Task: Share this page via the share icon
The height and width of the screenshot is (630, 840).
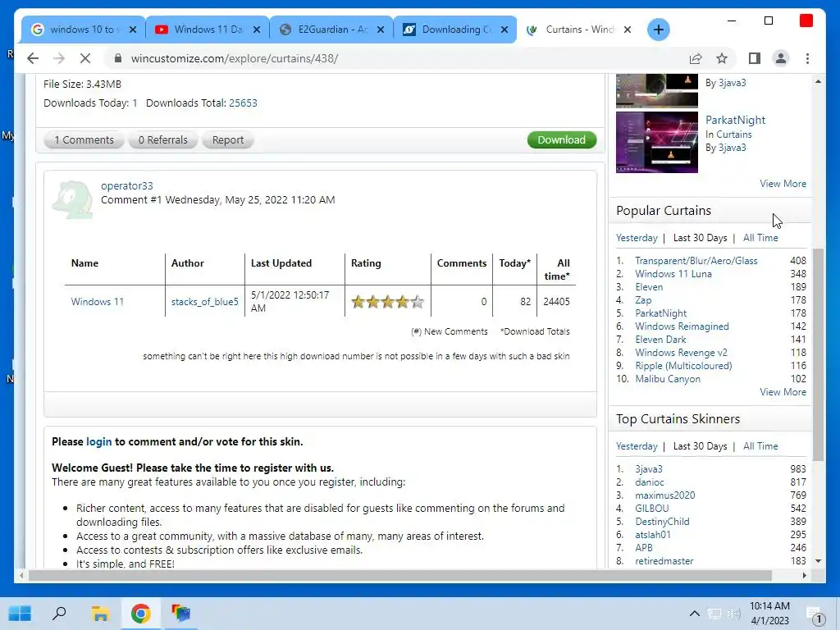Action: tap(696, 58)
